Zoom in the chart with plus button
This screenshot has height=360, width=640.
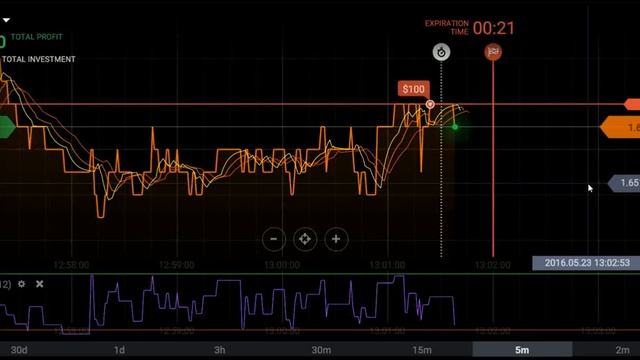pyautogui.click(x=336, y=239)
